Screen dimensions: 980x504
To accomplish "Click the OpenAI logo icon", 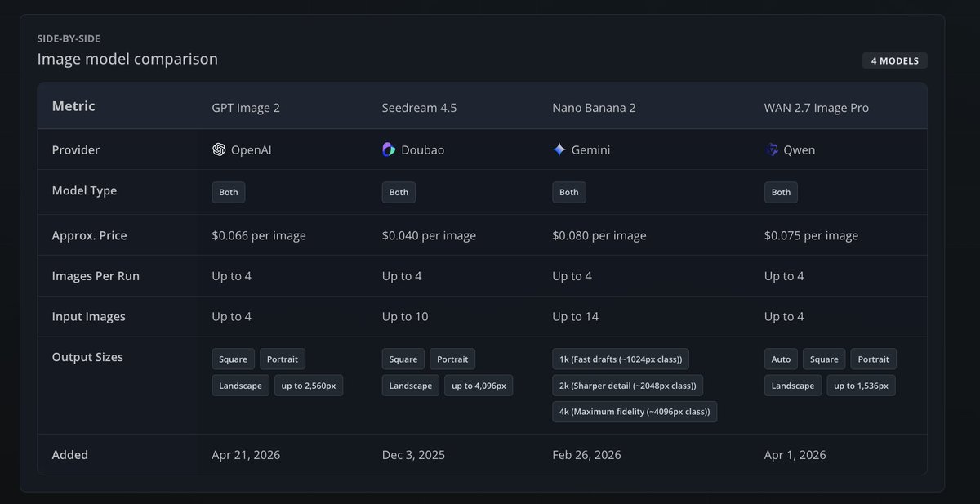I will tap(219, 149).
